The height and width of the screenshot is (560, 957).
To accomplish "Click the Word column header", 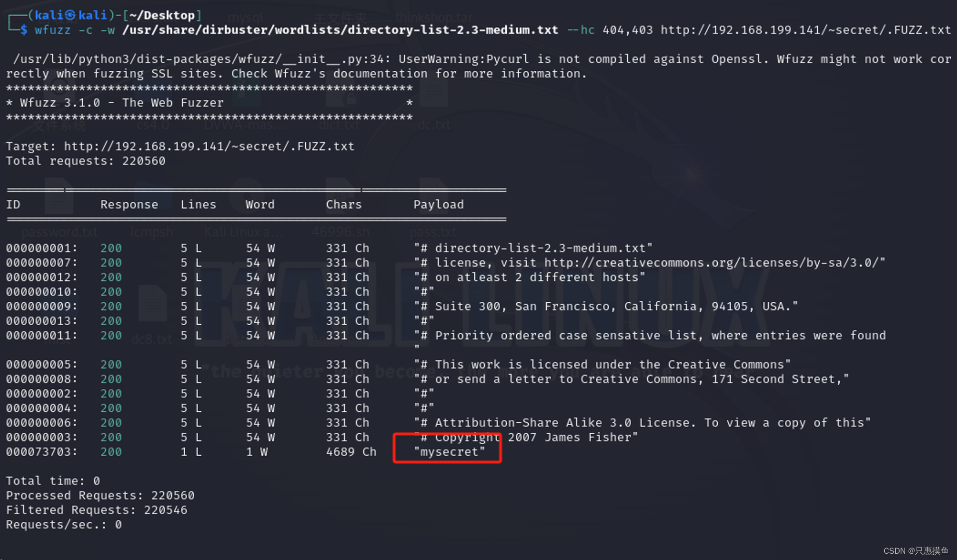I will click(x=260, y=205).
